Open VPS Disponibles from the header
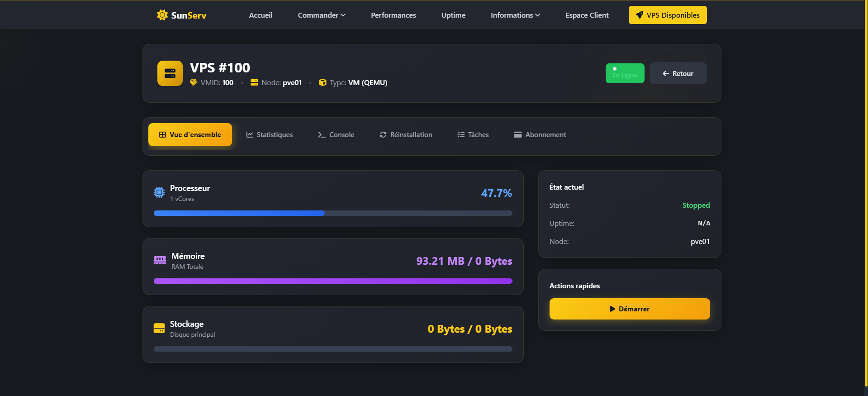 pos(667,15)
